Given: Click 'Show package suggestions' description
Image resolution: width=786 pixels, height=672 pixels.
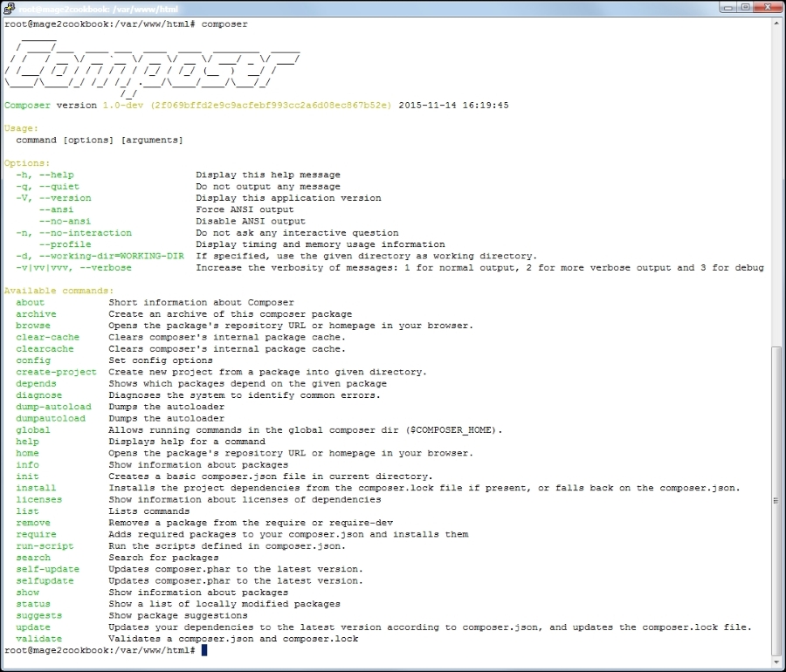Looking at the screenshot, I should coord(178,615).
